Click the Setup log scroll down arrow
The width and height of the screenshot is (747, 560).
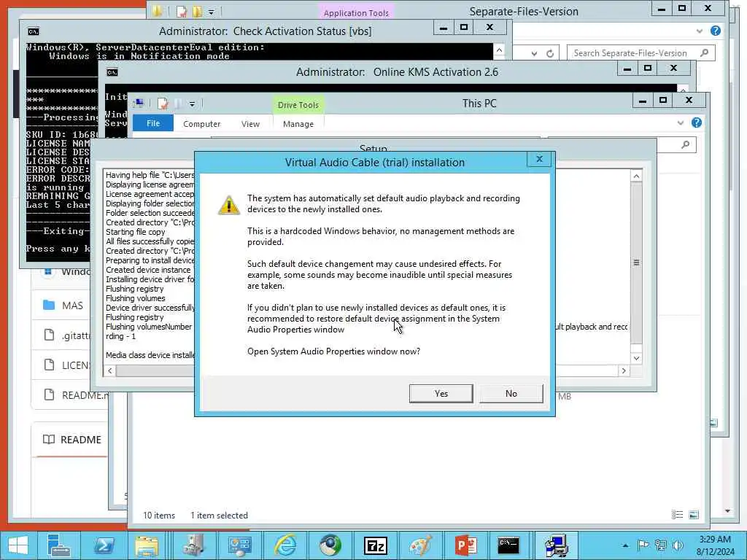click(636, 358)
